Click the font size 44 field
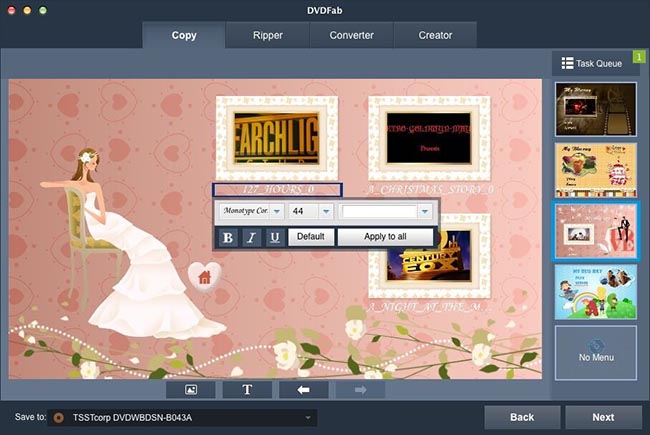The image size is (650, 435). (304, 211)
